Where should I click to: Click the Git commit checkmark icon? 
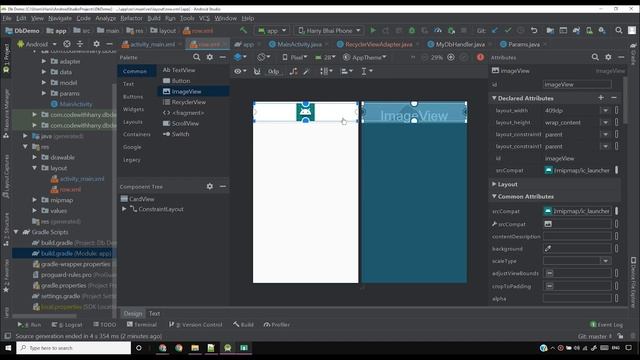coord(508,30)
